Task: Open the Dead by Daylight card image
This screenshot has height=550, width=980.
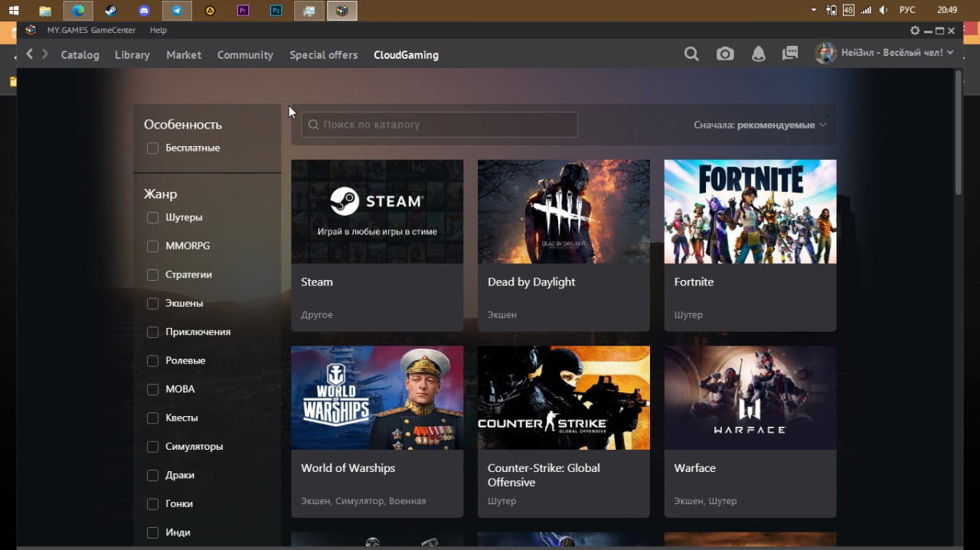Action: [x=563, y=212]
